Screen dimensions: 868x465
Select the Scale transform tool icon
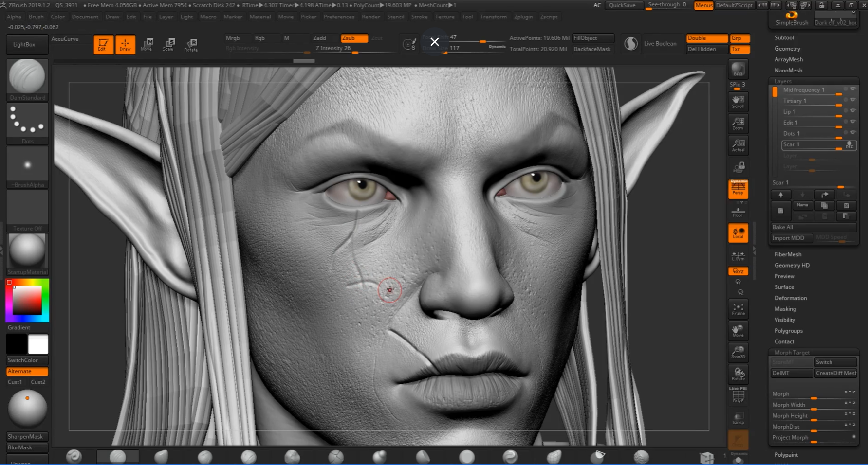[x=168, y=44]
